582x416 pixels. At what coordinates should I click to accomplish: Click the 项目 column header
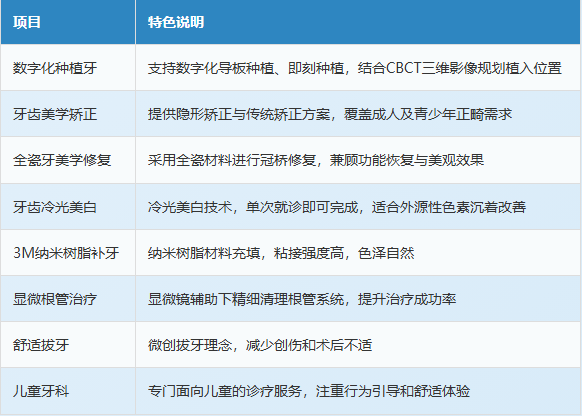(x=68, y=22)
